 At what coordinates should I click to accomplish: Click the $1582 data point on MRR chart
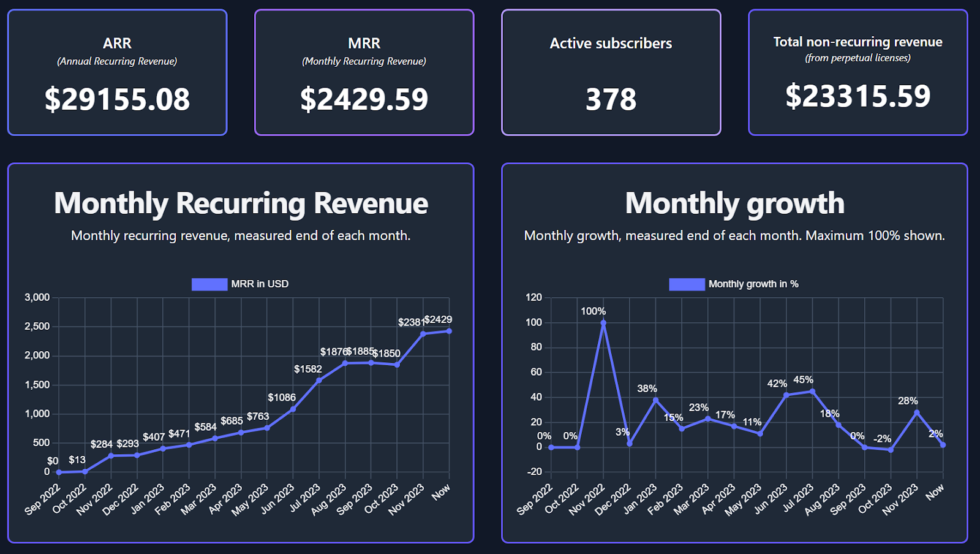point(318,381)
